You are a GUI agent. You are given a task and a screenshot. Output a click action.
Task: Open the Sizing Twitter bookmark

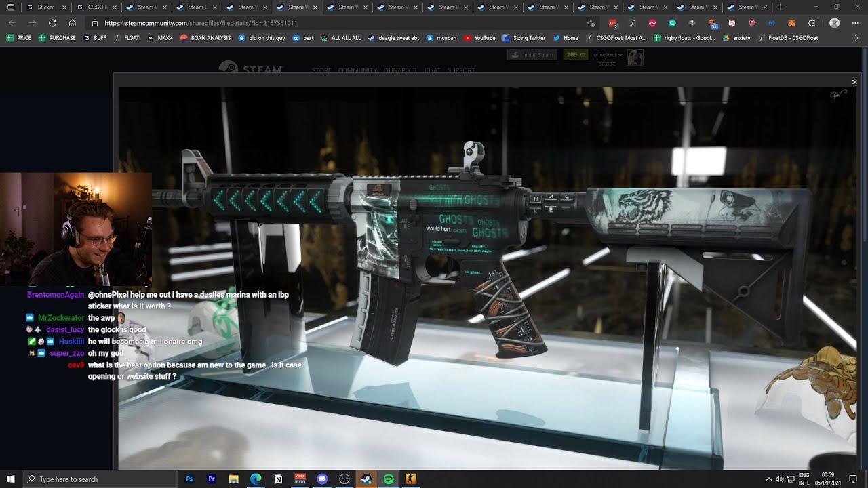click(x=524, y=38)
